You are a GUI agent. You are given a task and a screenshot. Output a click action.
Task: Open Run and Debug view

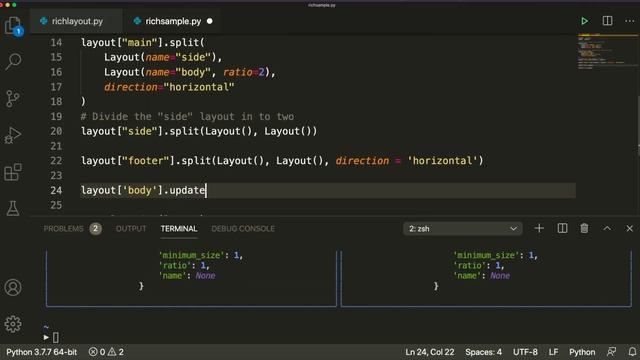13,135
